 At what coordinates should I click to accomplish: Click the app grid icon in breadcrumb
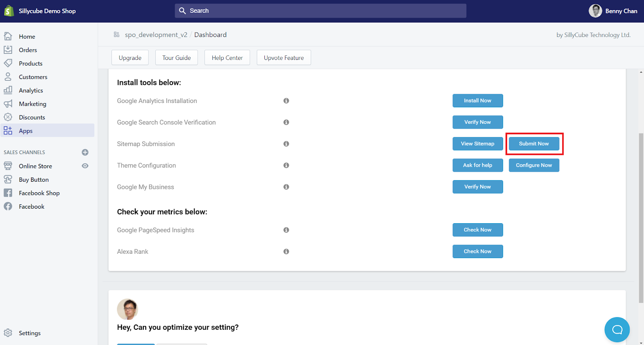[117, 35]
